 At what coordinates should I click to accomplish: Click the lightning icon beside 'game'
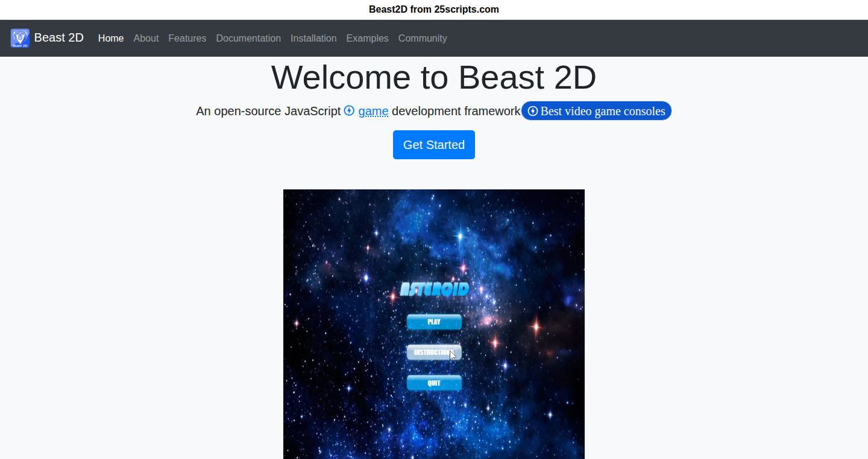pos(349,110)
